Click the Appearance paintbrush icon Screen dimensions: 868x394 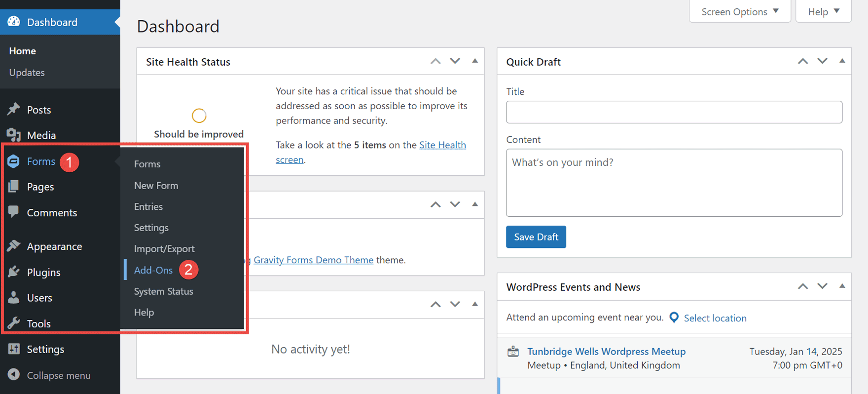(14, 246)
